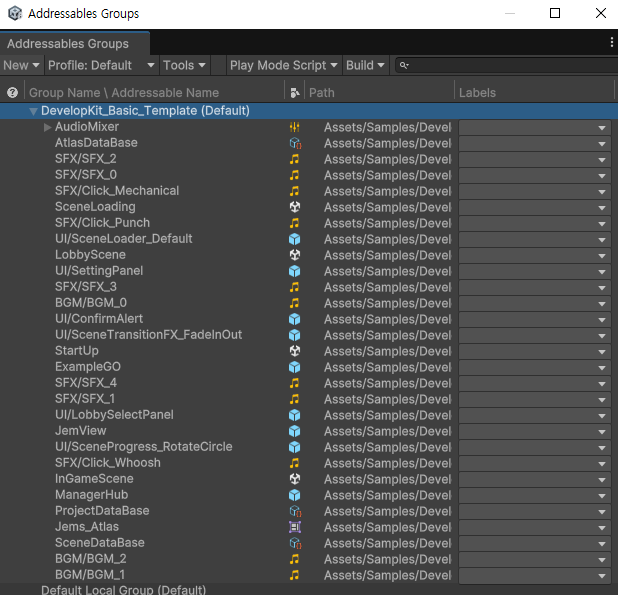Sort by Group Name \ Addressable Name column
Viewport: 618px width, 595px height.
(x=124, y=93)
